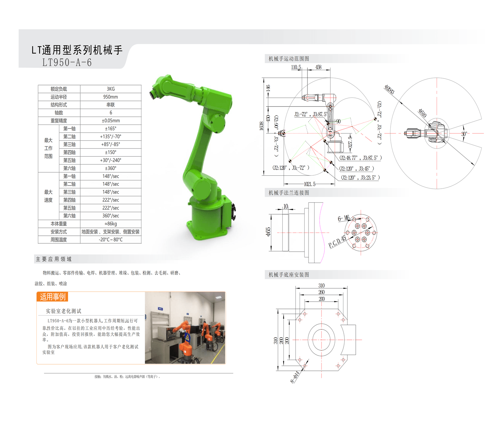Click the 最大速度 group label
The image size is (504, 432).
48,196
